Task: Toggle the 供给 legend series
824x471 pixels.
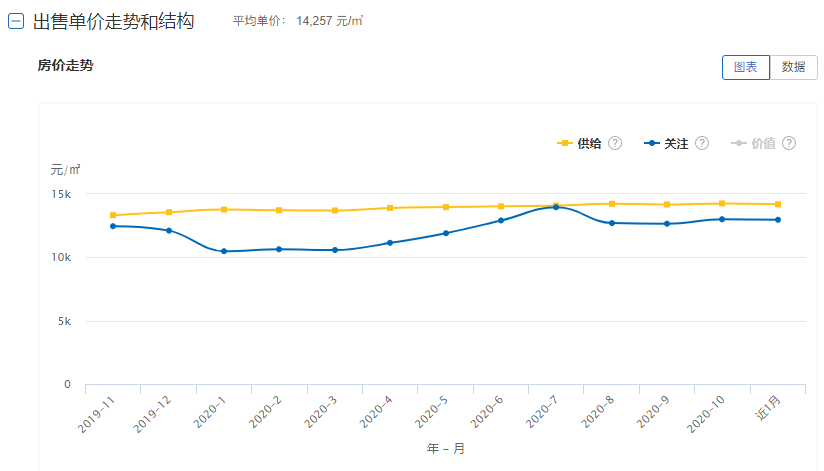Action: tap(579, 144)
